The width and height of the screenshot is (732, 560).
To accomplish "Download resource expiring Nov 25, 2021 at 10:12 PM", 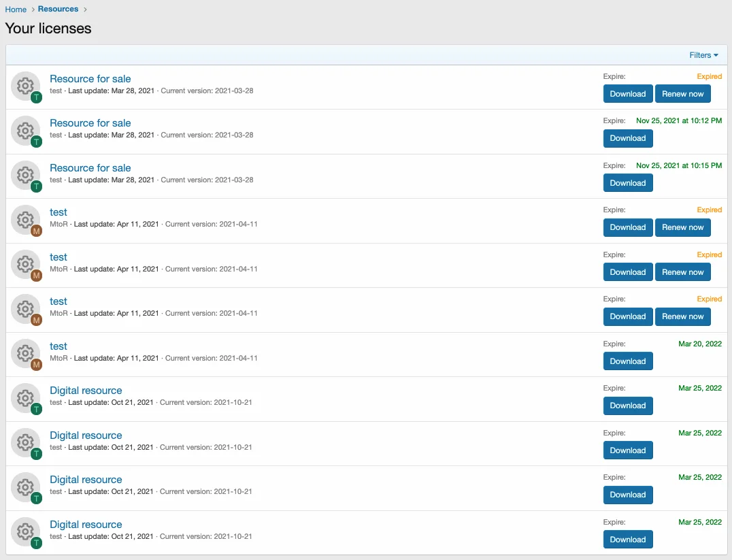I will (627, 138).
